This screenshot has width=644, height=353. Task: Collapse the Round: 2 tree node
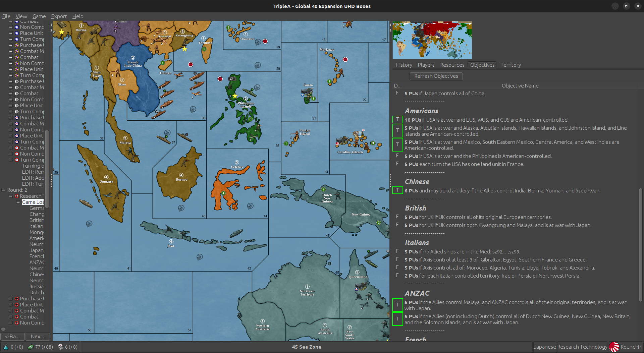tap(3, 190)
